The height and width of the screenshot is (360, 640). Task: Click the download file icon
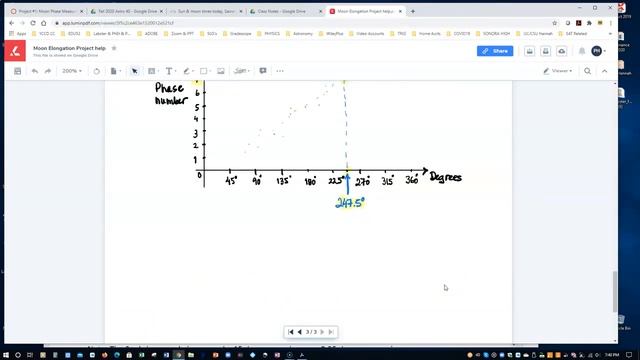(529, 51)
